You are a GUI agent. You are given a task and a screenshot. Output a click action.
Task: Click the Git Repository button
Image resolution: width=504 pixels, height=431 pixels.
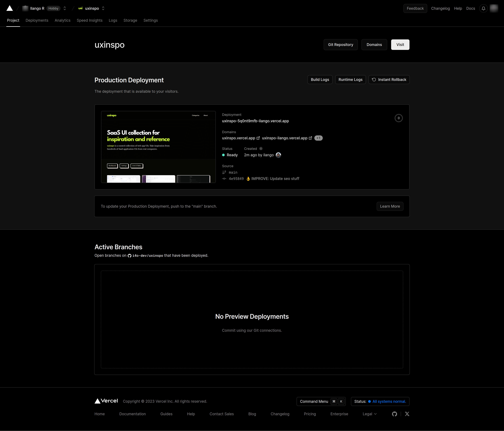point(341,45)
